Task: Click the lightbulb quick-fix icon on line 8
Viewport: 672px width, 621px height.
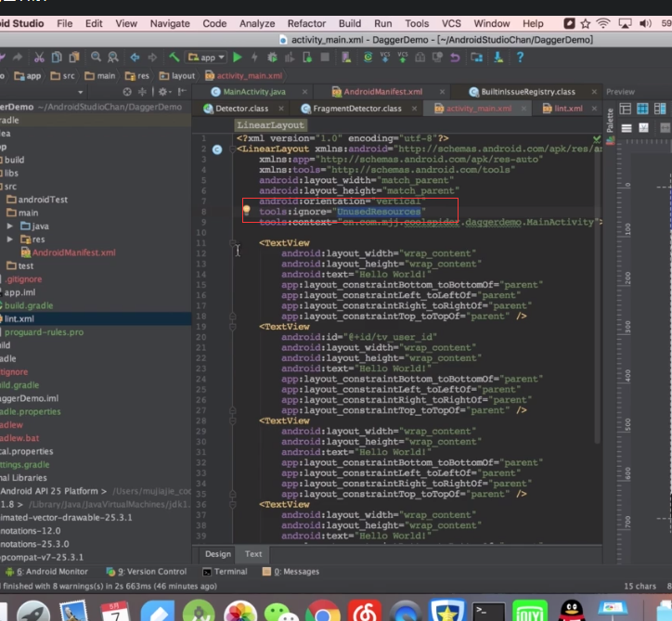Action: (246, 211)
